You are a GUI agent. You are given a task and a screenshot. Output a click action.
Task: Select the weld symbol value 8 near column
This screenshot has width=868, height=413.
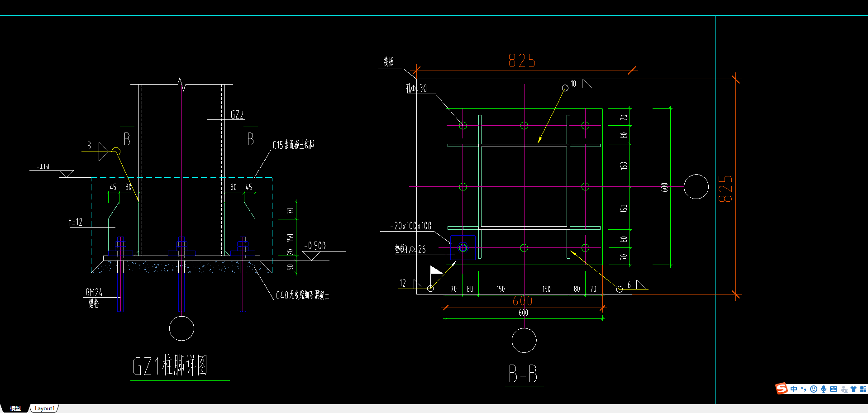pyautogui.click(x=89, y=146)
